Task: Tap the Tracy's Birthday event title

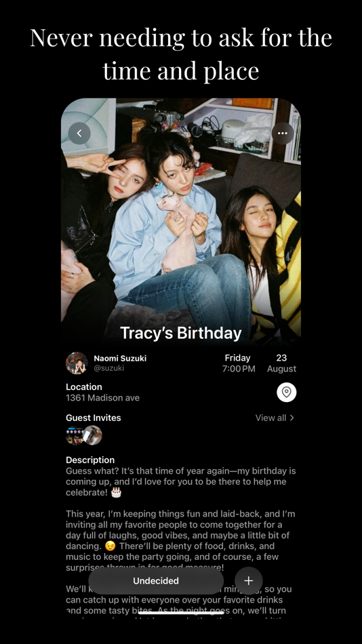Action: click(181, 333)
